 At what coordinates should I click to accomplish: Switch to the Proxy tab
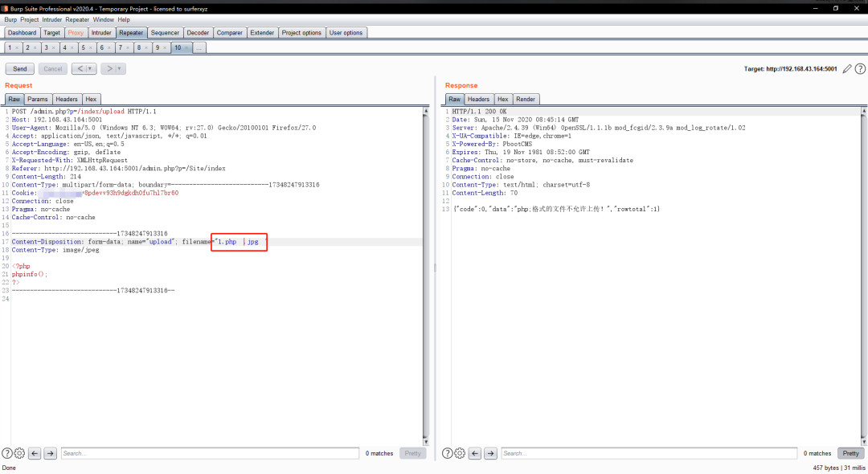coord(76,33)
